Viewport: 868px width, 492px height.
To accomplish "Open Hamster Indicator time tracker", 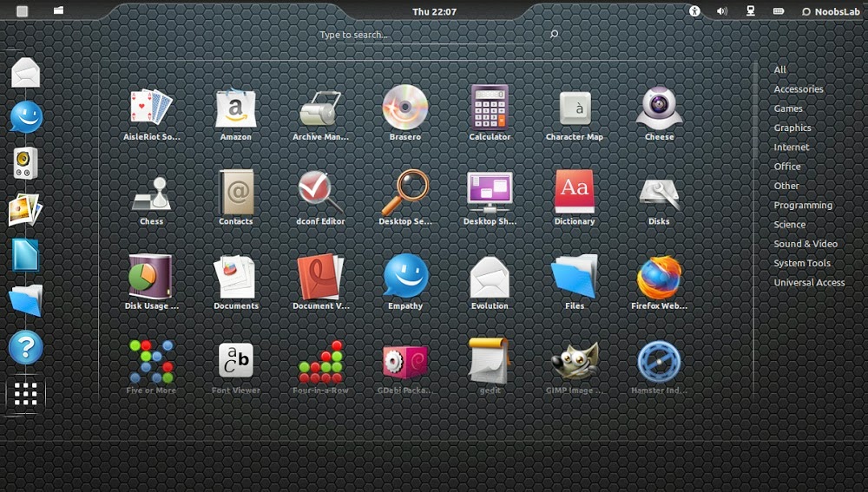I will (x=659, y=367).
